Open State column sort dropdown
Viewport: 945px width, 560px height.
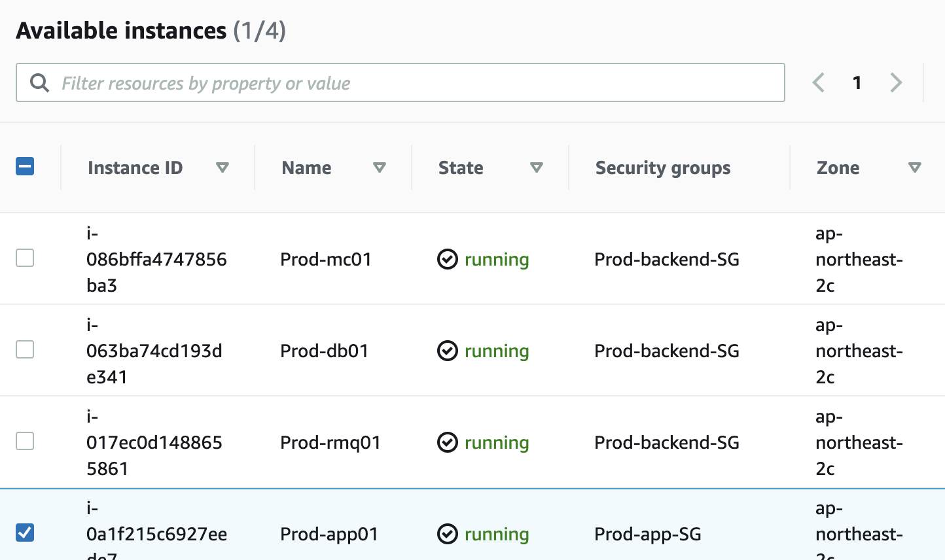(537, 168)
